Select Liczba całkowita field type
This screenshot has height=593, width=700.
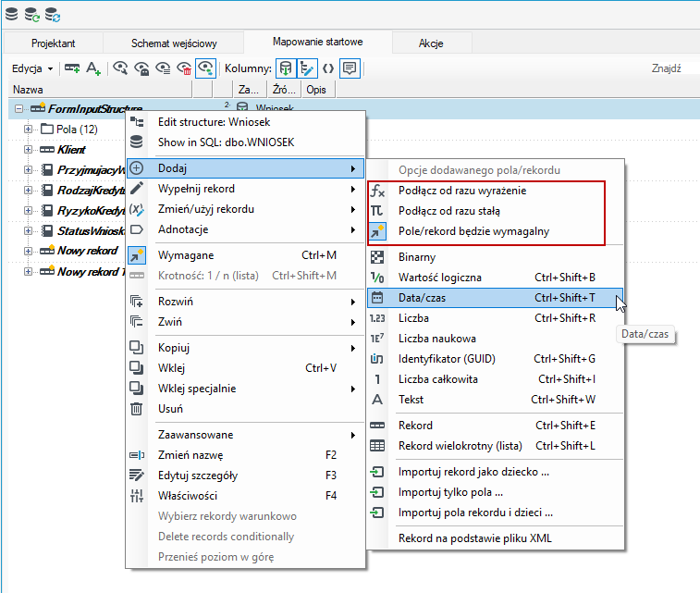click(495, 379)
